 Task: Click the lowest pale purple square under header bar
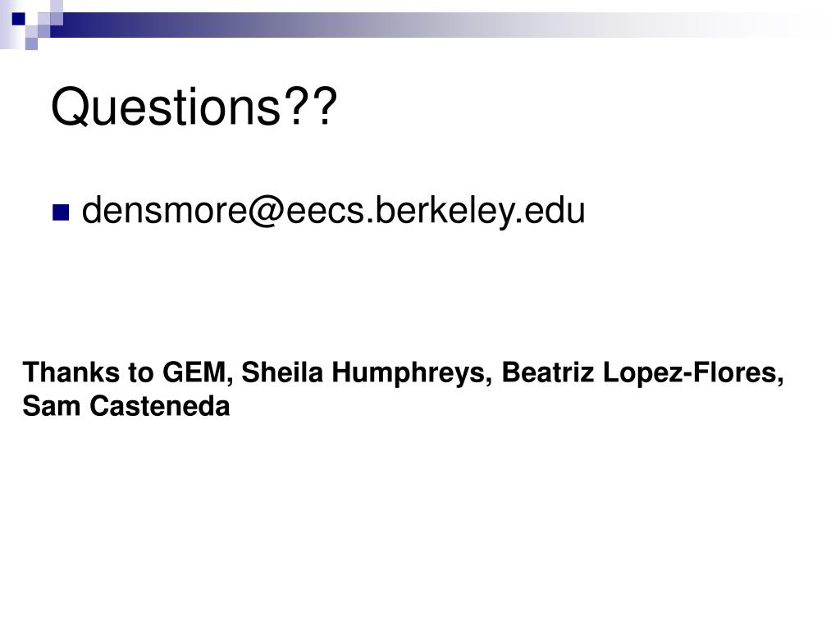click(x=32, y=44)
